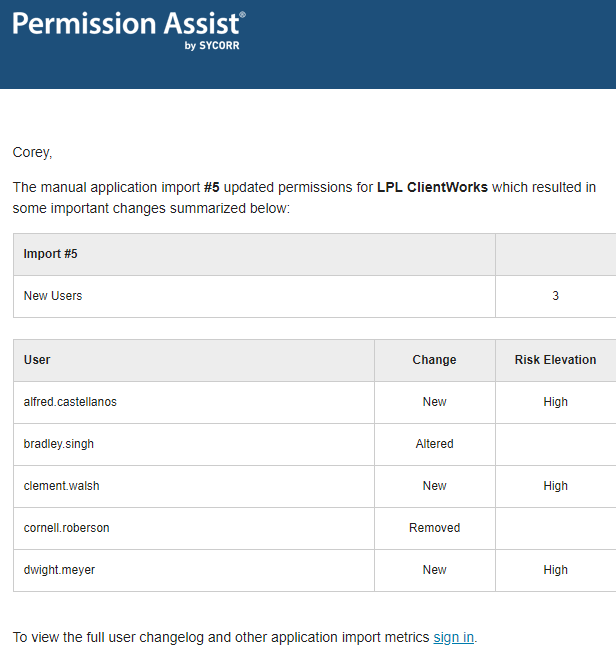Screen dimensions: 616x652
Task: Click the cornell.roberson user cell
Action: click(66, 528)
